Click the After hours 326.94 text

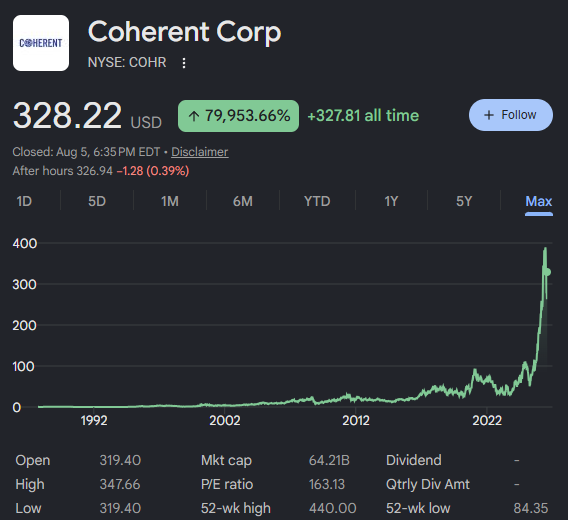(63, 171)
